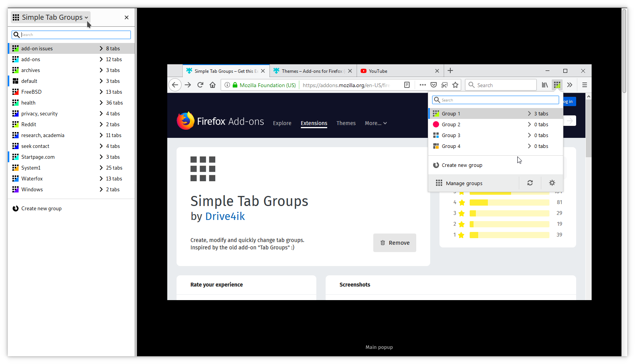
Task: Open the Firefox hamburger menu
Action: [585, 85]
